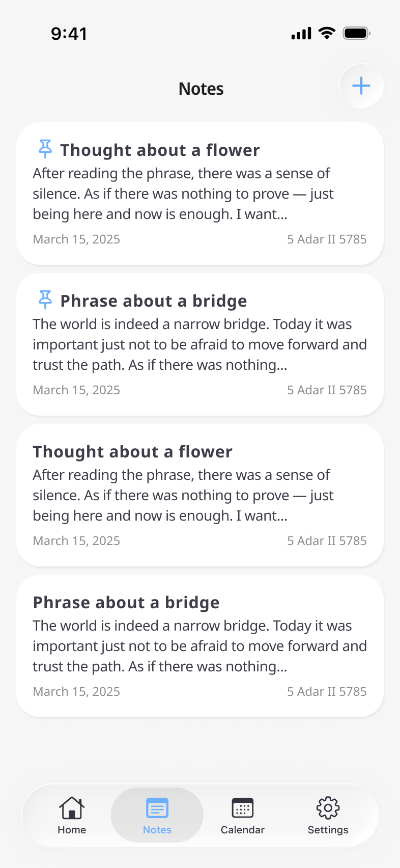Open the pinned "Phrase about a bridge" title
400x868 pixels.
click(x=154, y=301)
